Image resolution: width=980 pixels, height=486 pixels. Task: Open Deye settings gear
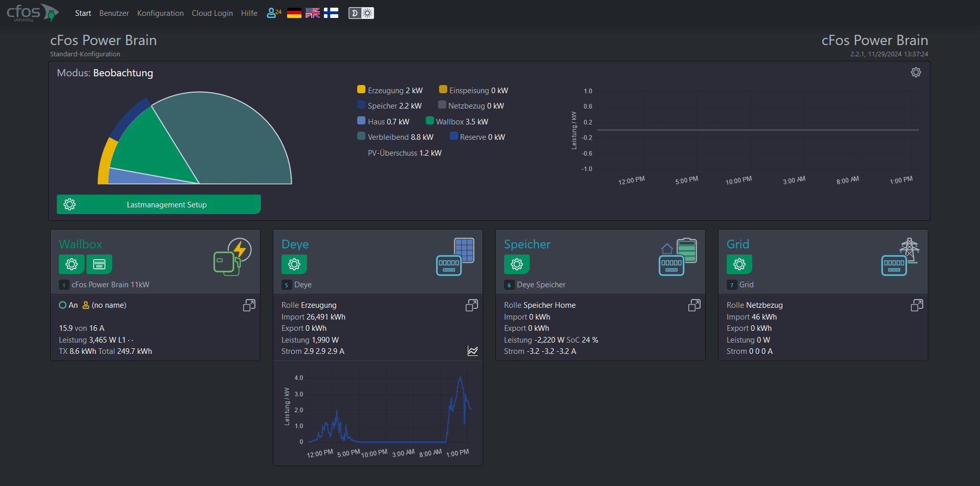pyautogui.click(x=294, y=264)
